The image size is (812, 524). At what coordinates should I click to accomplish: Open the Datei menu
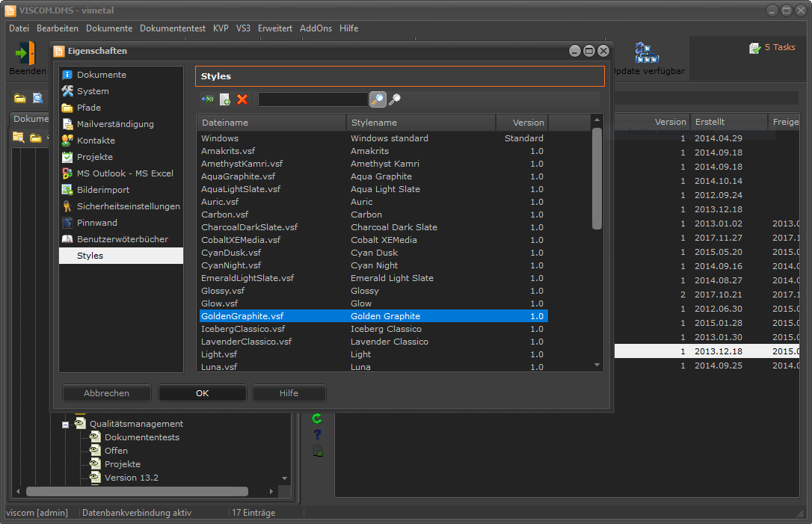19,28
